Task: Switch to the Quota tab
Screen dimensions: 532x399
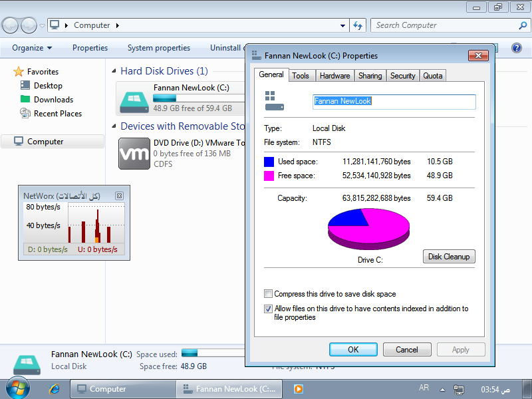Action: coord(433,76)
